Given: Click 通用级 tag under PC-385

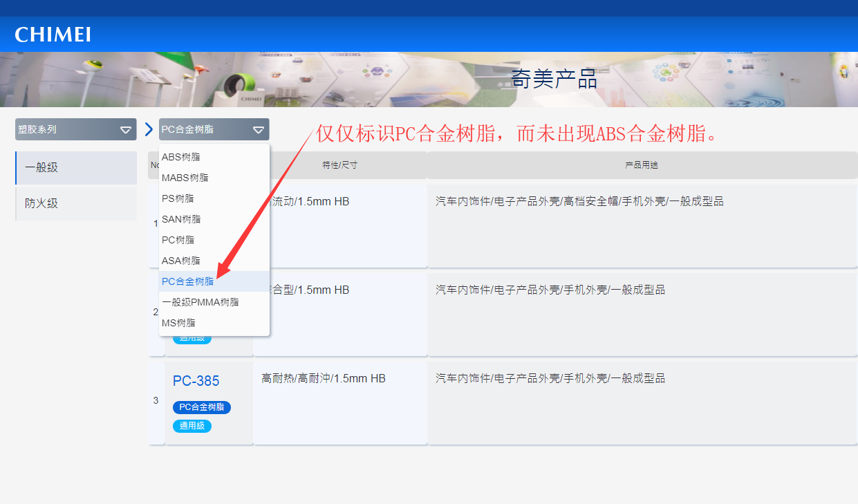Looking at the screenshot, I should (x=192, y=426).
